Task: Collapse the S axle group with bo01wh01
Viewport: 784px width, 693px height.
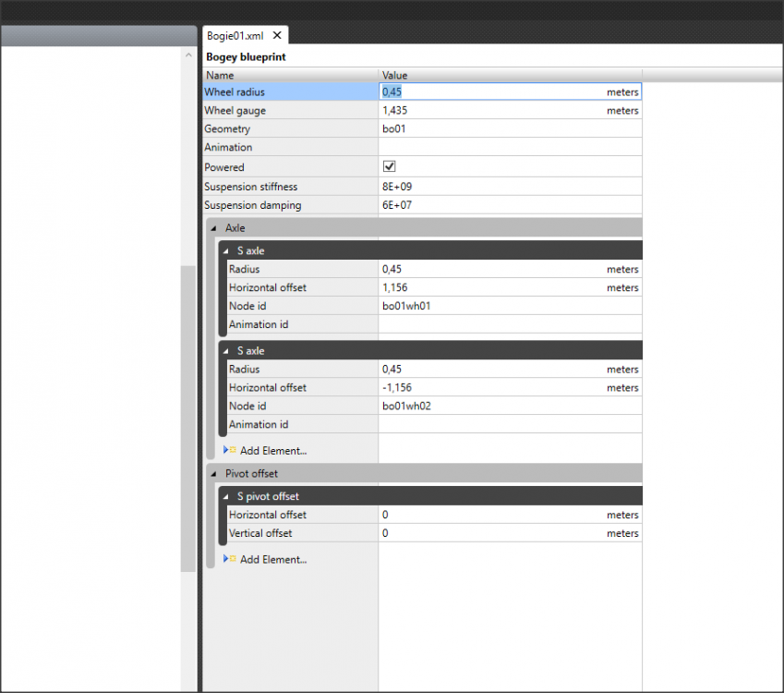Action: [x=226, y=250]
